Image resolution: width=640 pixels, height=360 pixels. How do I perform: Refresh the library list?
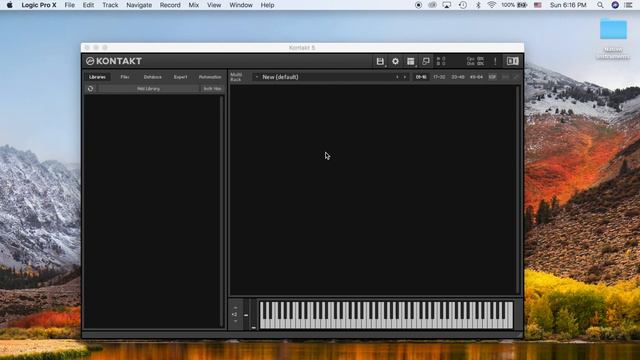coord(91,89)
